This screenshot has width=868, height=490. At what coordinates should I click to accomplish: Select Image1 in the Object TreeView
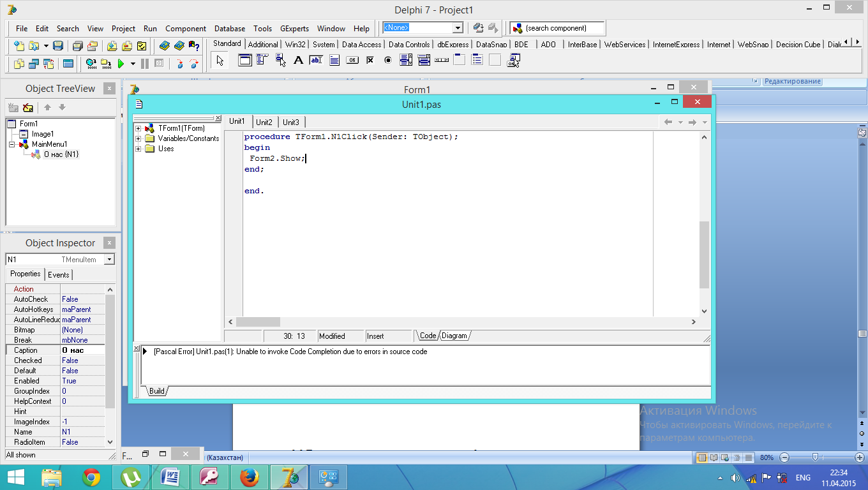[43, 134]
